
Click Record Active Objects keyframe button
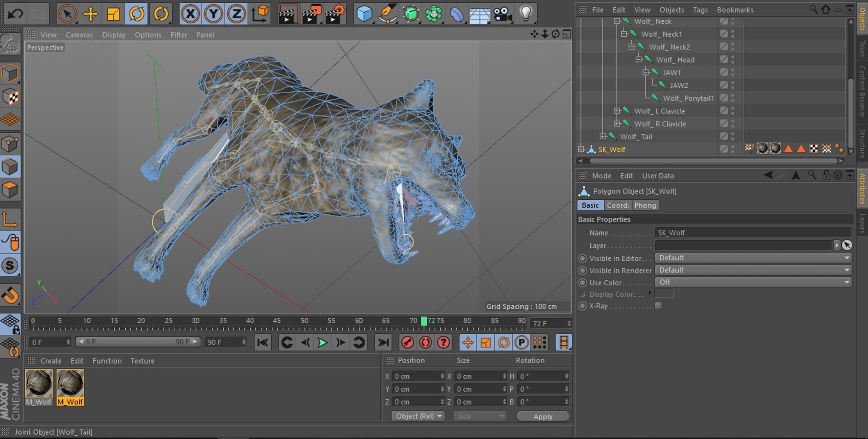click(x=407, y=343)
